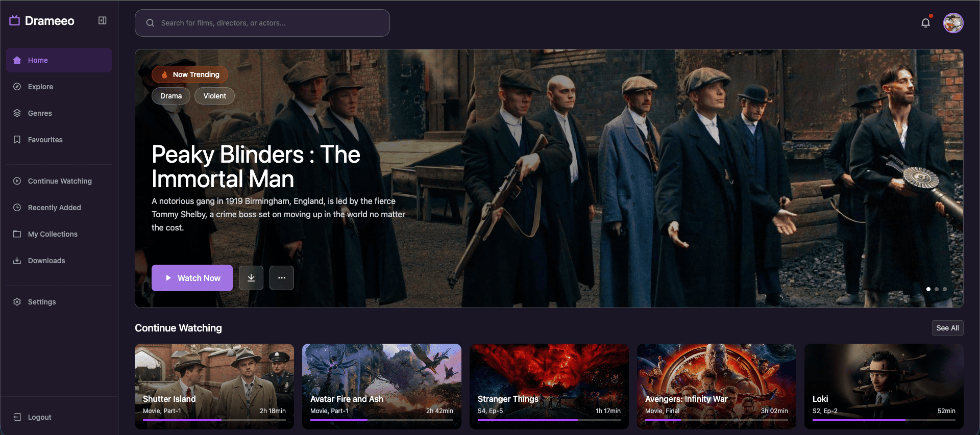The height and width of the screenshot is (435, 980).
Task: Click the Avatar Fire and Ash progress bar
Action: [x=382, y=420]
